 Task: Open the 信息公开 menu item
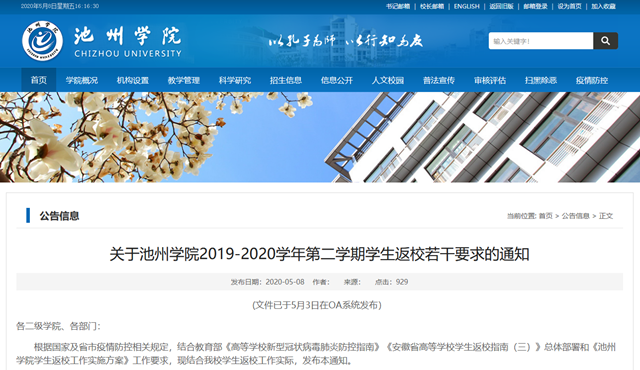coord(337,80)
